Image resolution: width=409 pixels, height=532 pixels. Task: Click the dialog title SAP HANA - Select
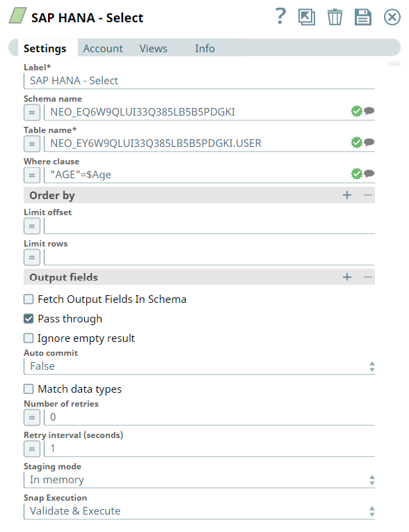tap(87, 17)
